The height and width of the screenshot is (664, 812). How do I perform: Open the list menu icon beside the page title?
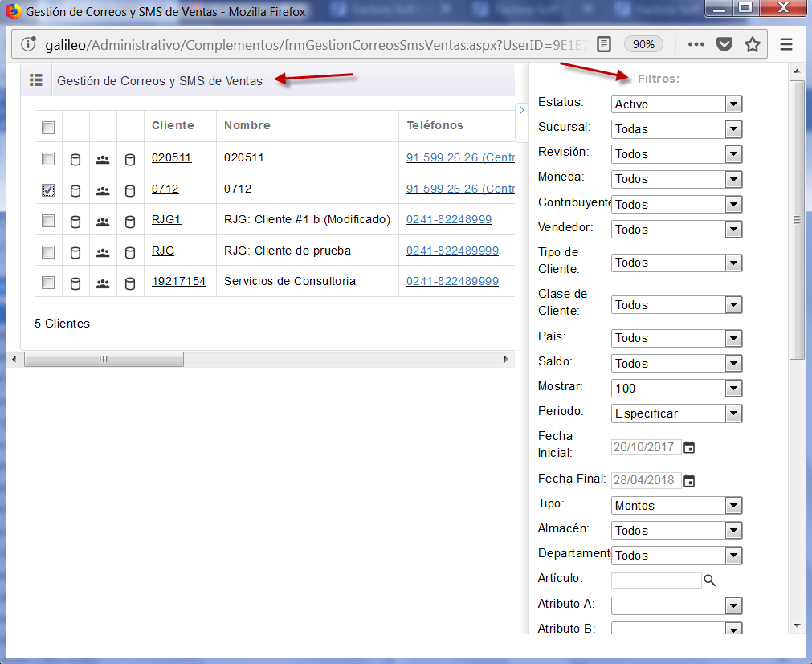coord(35,80)
